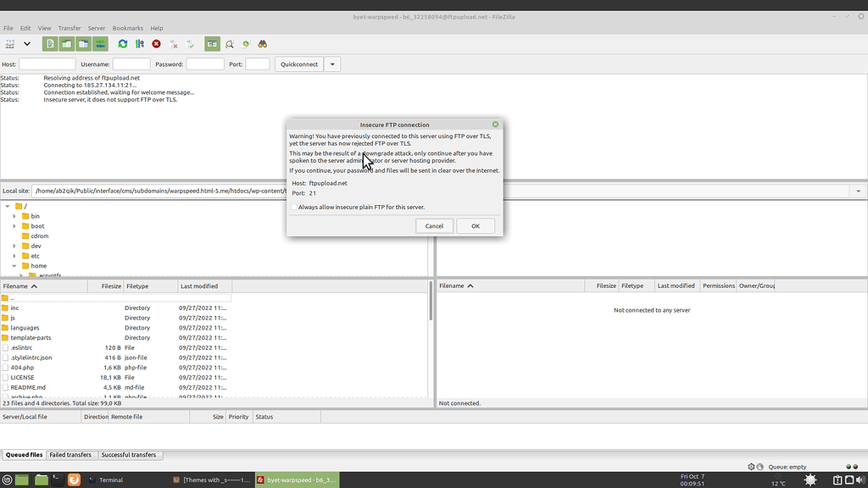Open the Firefox icon in the taskbar
Screen dimensions: 868x488
(74, 480)
